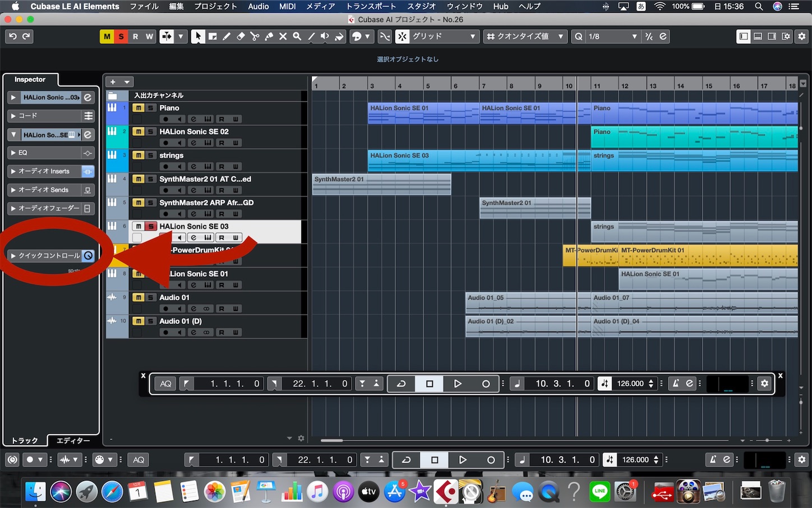Image resolution: width=812 pixels, height=508 pixels.
Task: Toggle global Solo S state button
Action: coord(121,36)
